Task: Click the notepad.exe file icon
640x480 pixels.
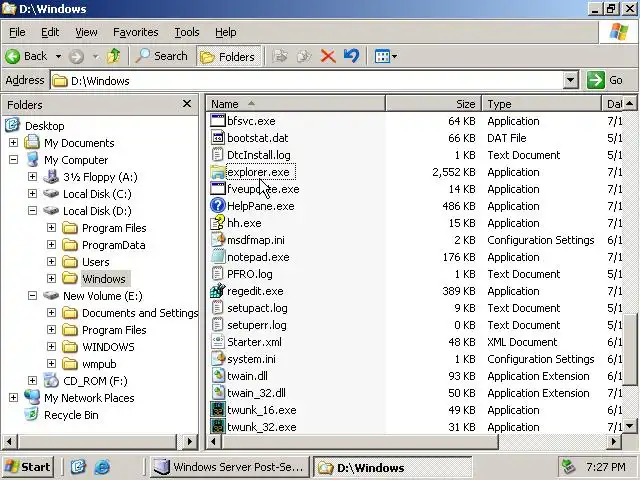Action: tap(218, 257)
